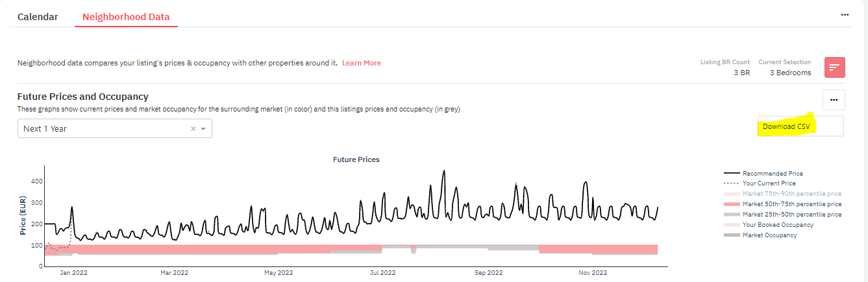
Task: Toggle Your Current Price legend entry
Action: (760, 183)
